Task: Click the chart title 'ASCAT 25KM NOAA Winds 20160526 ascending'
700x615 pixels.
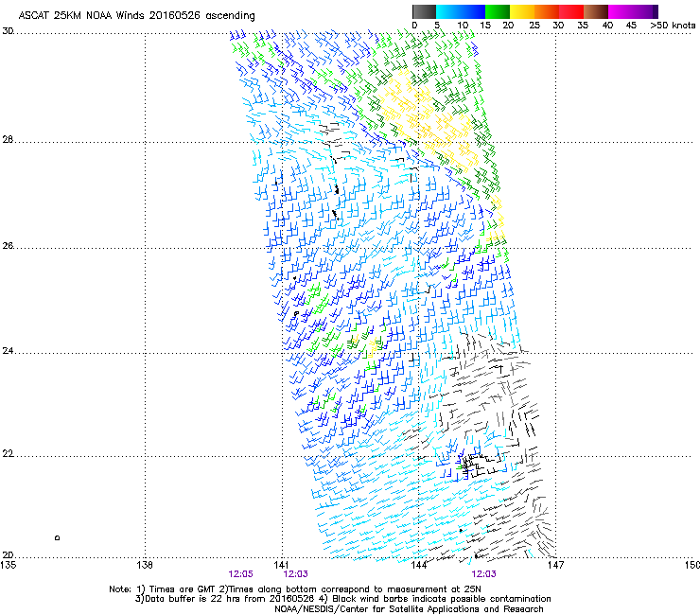Action: 136,16
